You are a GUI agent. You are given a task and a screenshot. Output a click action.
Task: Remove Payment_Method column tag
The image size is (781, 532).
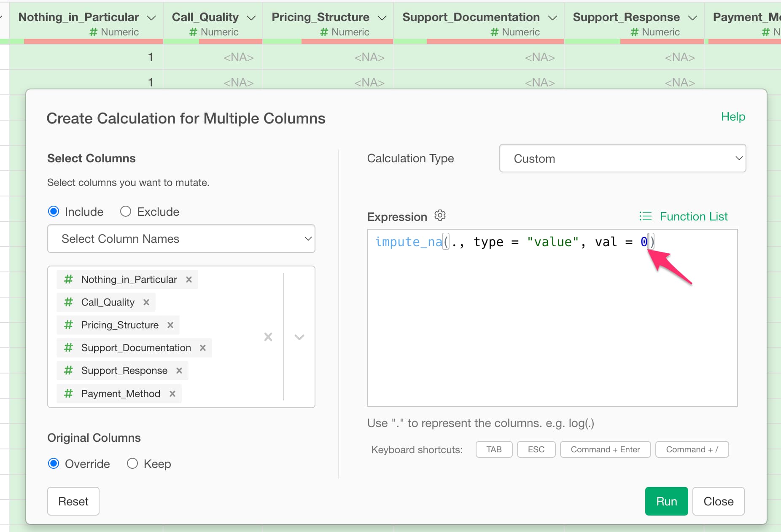click(x=172, y=394)
